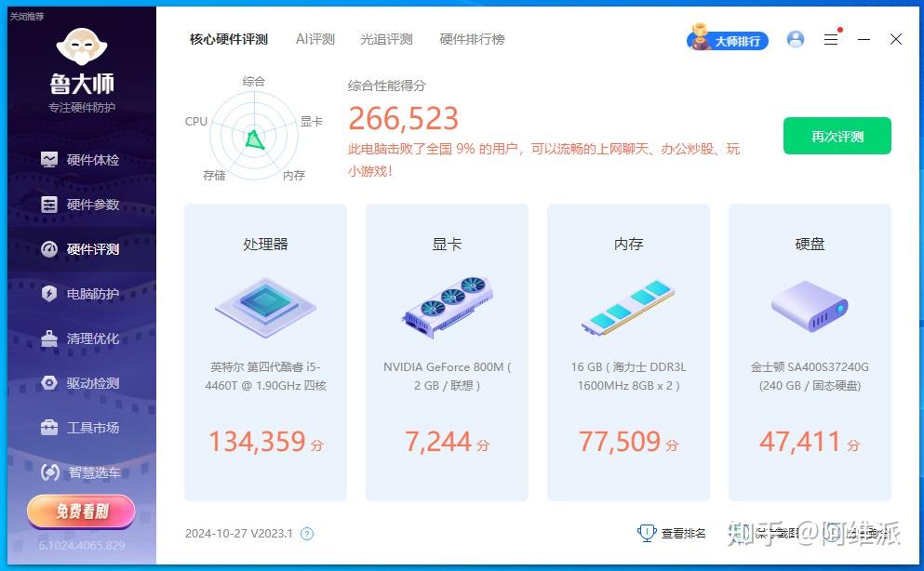Click the 免费看剧 promo button
This screenshot has width=924, height=571.
click(x=81, y=511)
